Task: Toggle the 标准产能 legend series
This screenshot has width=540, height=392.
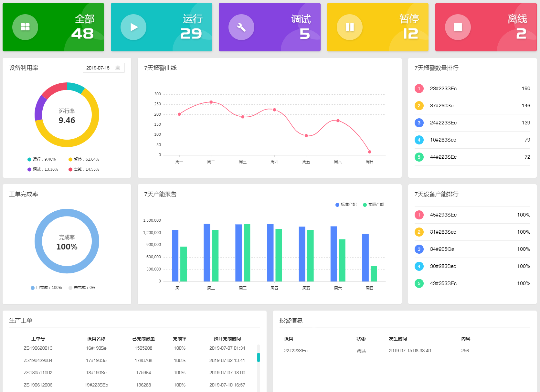Action: (x=346, y=205)
